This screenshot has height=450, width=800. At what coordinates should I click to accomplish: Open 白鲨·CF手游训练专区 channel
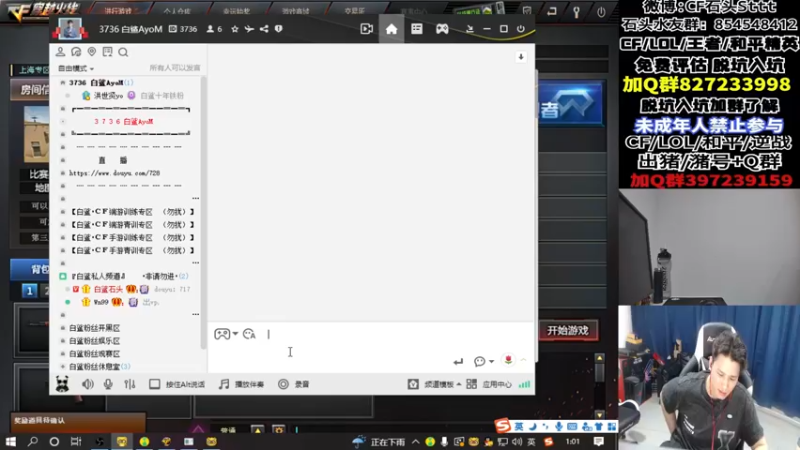132,237
